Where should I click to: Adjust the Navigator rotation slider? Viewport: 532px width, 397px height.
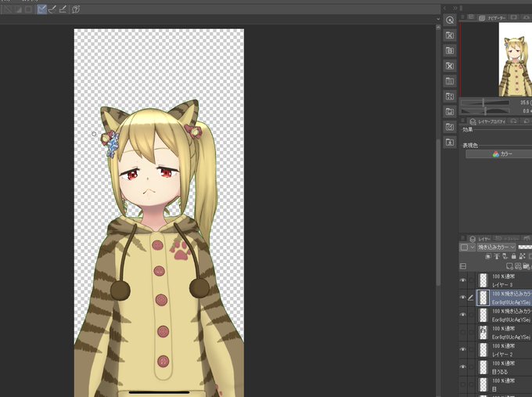(x=485, y=110)
